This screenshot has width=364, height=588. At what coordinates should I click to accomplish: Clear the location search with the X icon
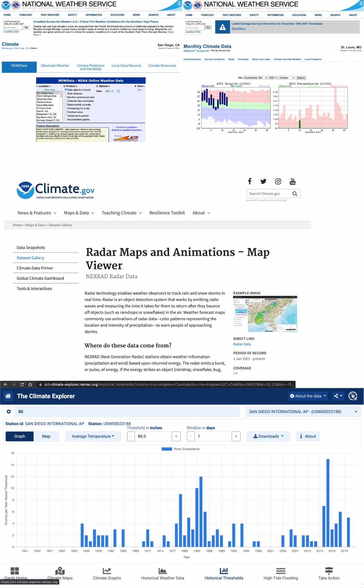(x=9, y=412)
